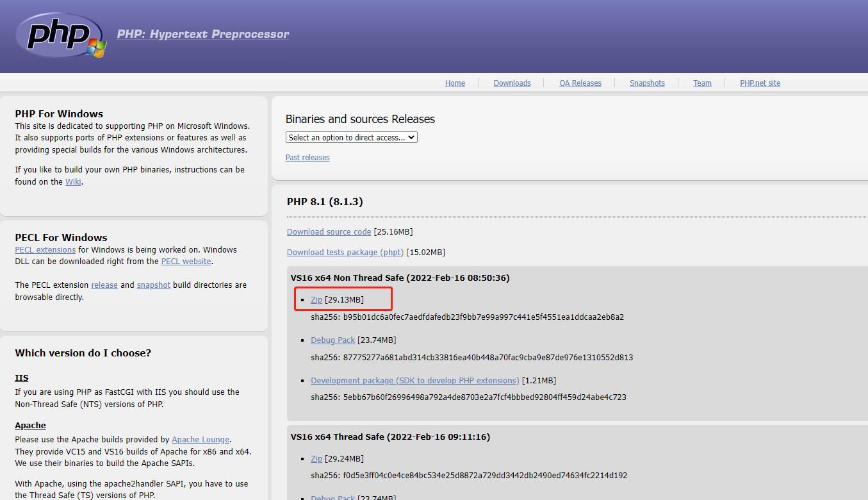Download the Development package (SDK) link
Viewport: 868px width, 500px height.
(x=415, y=381)
